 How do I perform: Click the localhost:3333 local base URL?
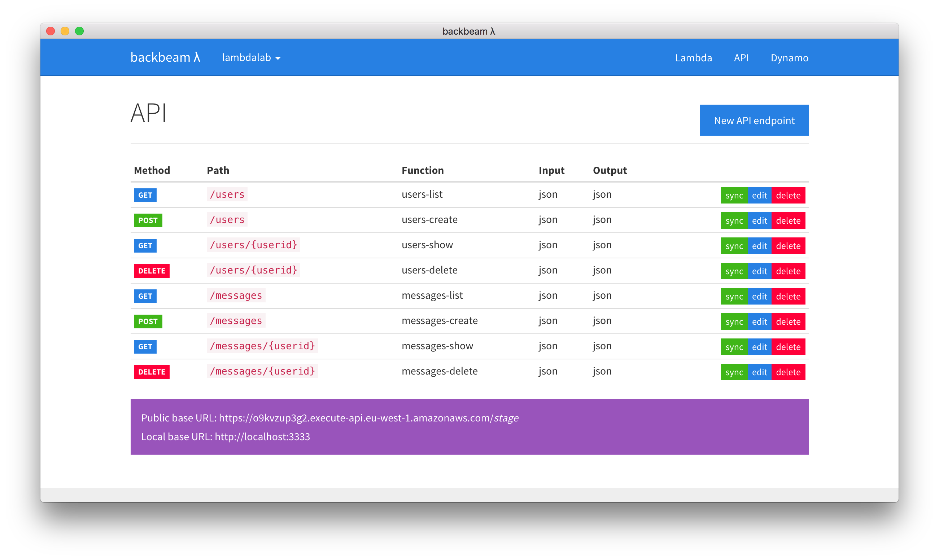tap(262, 437)
